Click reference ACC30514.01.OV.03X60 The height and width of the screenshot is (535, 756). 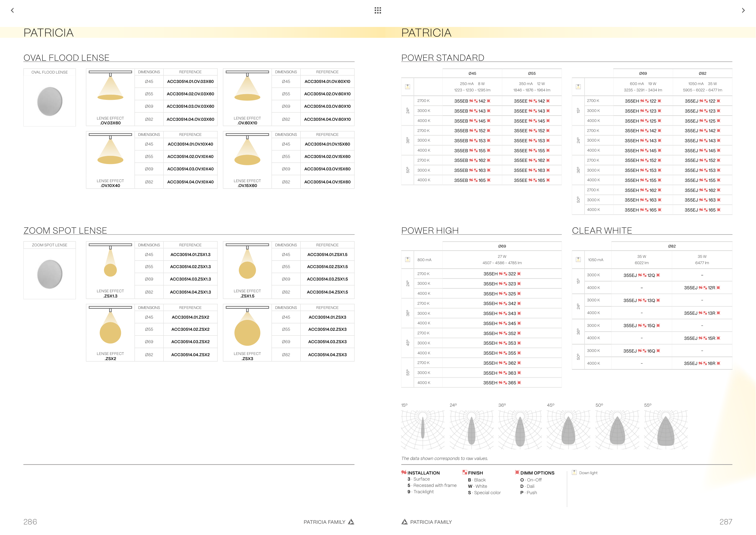190,81
